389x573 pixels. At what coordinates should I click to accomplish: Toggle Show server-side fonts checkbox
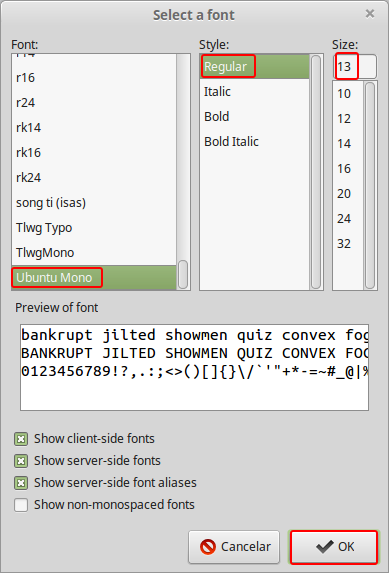(x=21, y=461)
